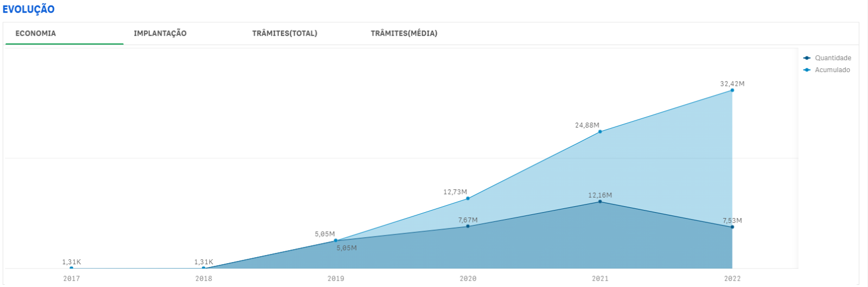
Task: Click the 12,16M Quantidade peak point
Action: 600,202
